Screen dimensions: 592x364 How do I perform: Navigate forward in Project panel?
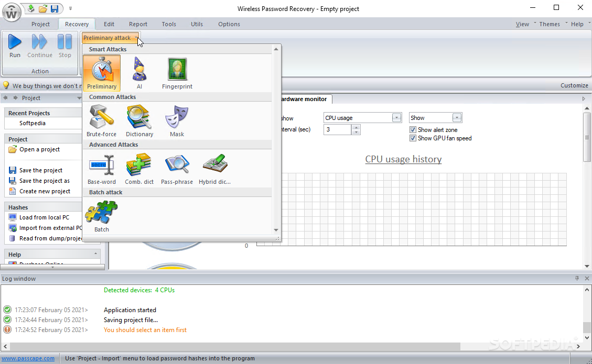pyautogui.click(x=16, y=98)
